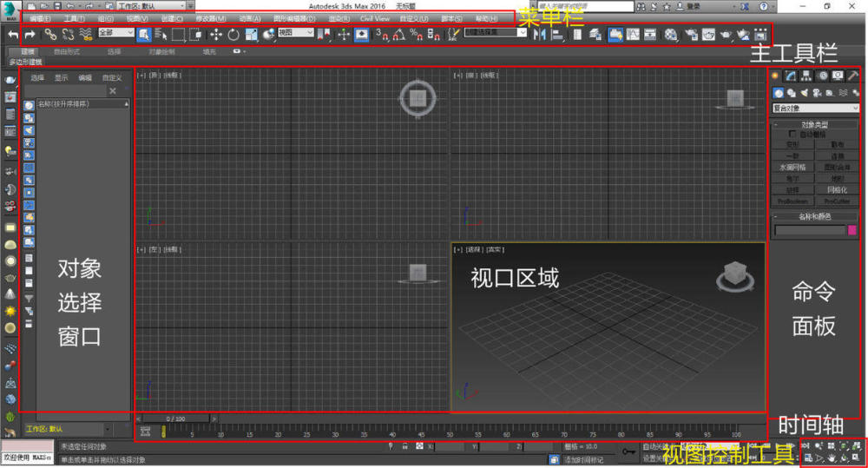Click the 水滴网格 object type button
Screen dimensions: 868x468
(792, 168)
